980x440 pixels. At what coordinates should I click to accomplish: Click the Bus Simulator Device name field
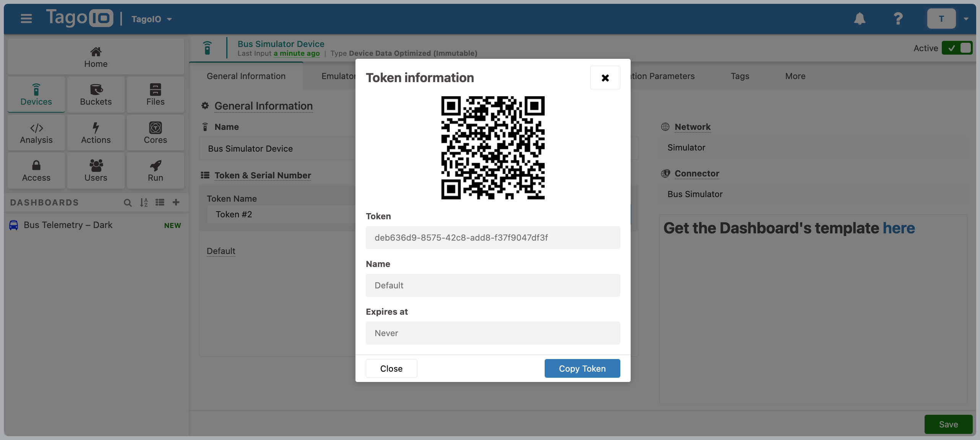pyautogui.click(x=278, y=149)
